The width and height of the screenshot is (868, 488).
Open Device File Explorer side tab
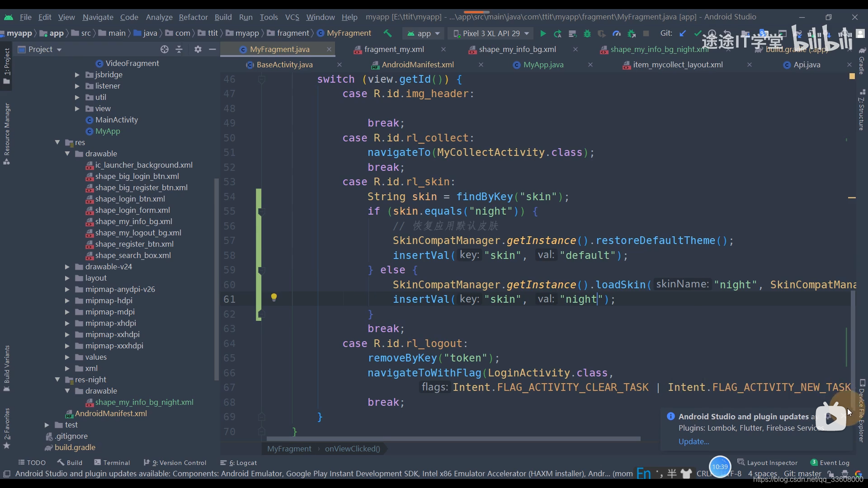coord(862,410)
